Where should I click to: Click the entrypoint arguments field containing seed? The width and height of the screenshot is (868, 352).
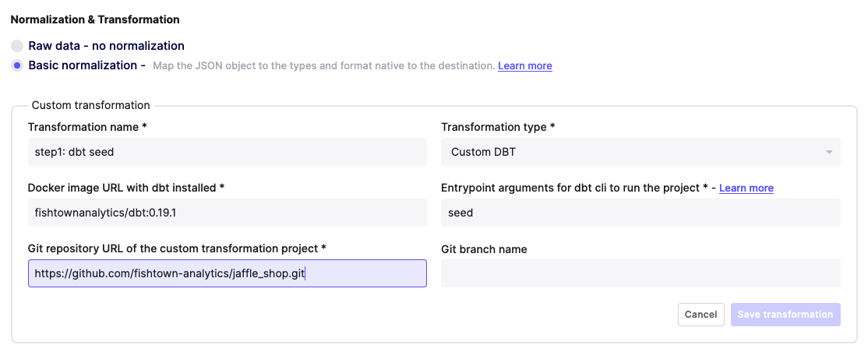click(x=640, y=213)
